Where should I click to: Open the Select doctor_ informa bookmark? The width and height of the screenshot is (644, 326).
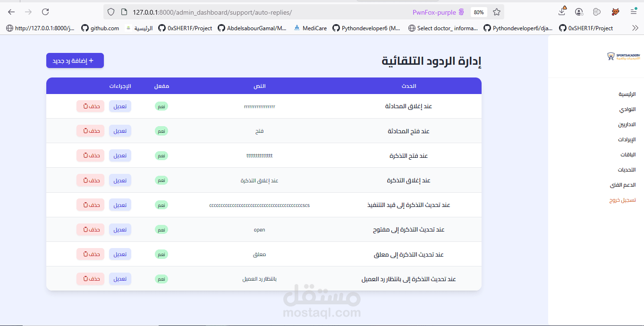click(443, 28)
